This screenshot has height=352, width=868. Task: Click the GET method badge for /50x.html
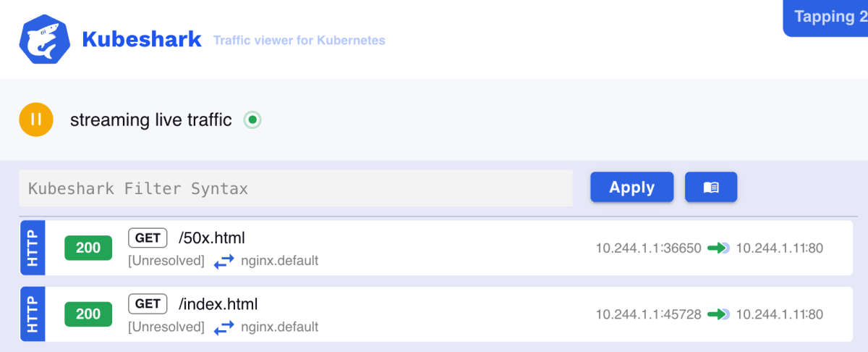click(x=148, y=238)
